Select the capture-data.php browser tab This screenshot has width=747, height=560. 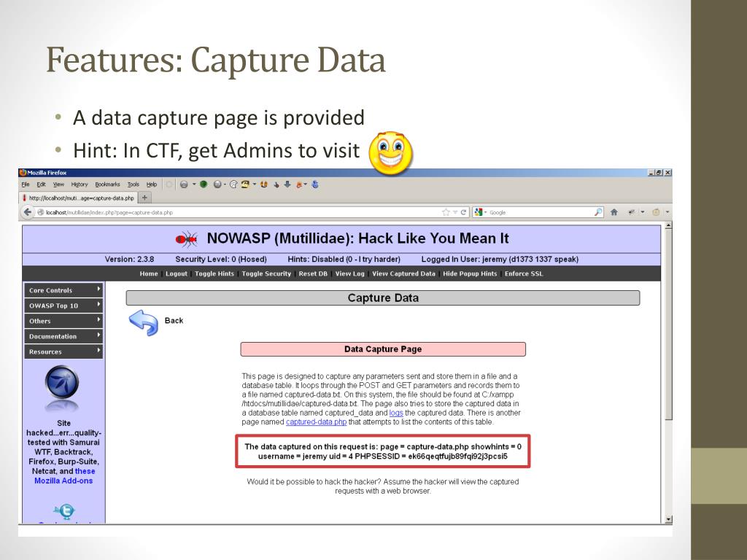pos(79,198)
